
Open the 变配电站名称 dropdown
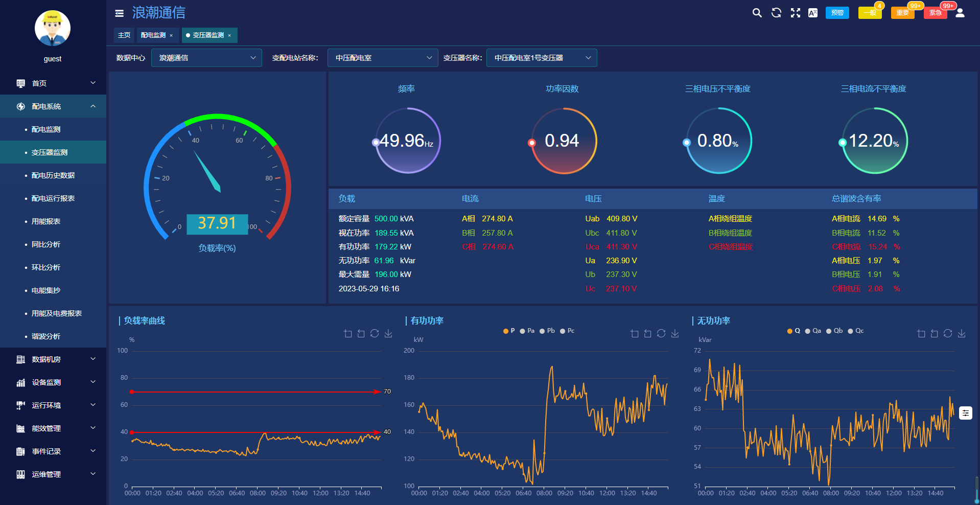coord(383,58)
